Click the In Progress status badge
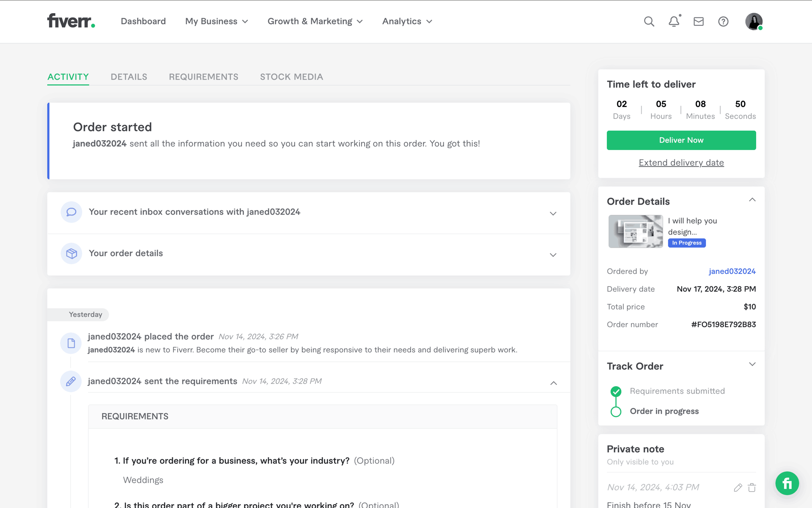 click(x=687, y=243)
